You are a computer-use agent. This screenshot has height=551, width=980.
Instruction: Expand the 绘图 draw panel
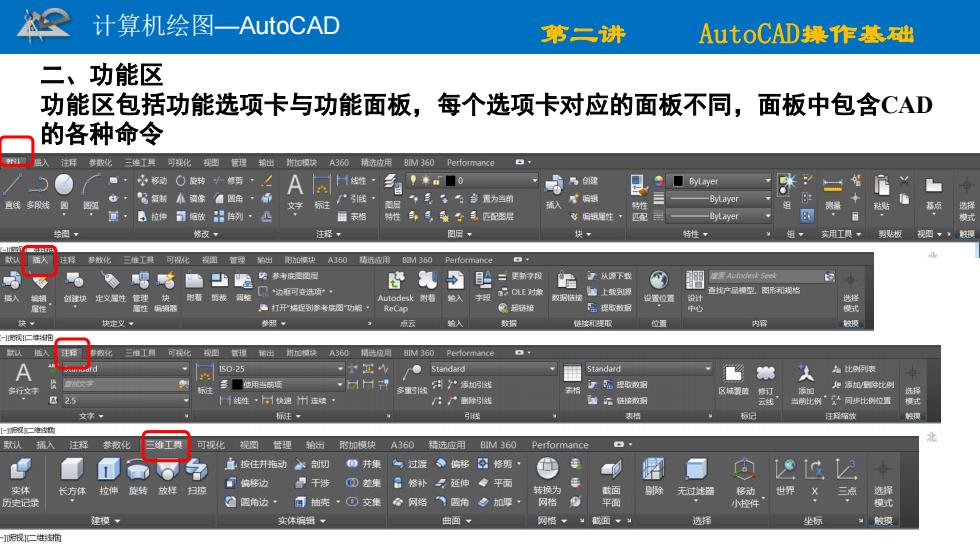click(x=66, y=234)
